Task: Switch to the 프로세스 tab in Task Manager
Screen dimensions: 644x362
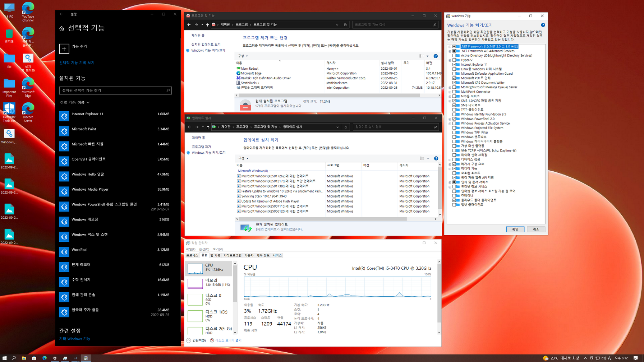Action: point(192,255)
